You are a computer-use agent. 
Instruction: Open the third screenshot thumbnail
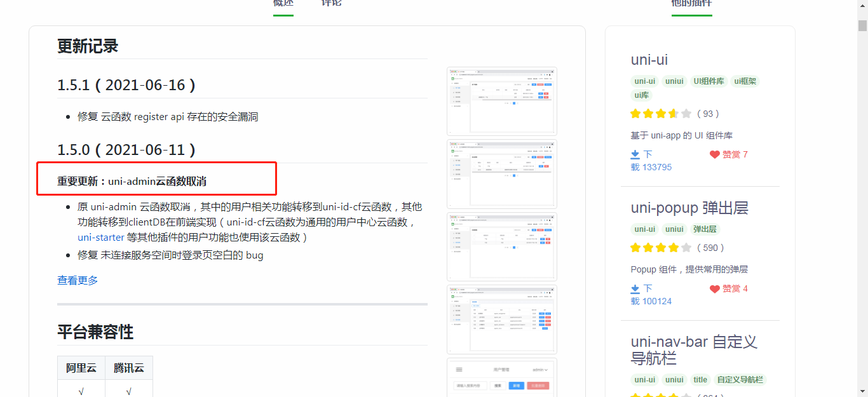pyautogui.click(x=501, y=246)
